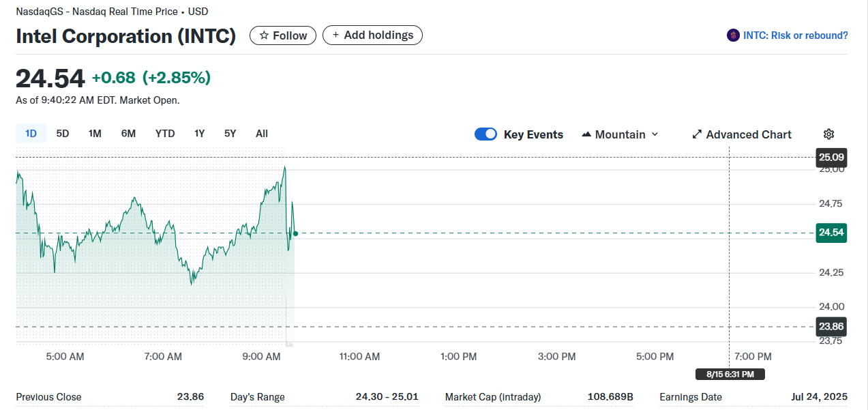Click the 24.75 price axis label
Screen dimensions: 868x410
point(831,204)
